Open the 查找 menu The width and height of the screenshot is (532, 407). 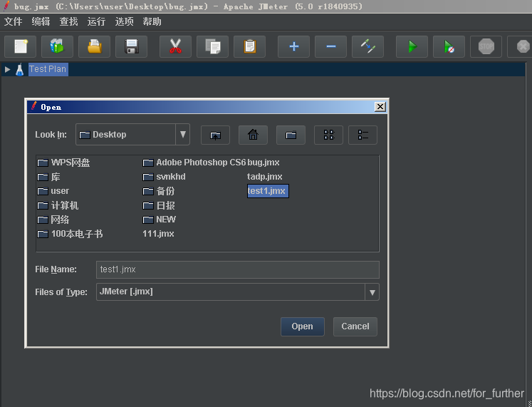[69, 21]
